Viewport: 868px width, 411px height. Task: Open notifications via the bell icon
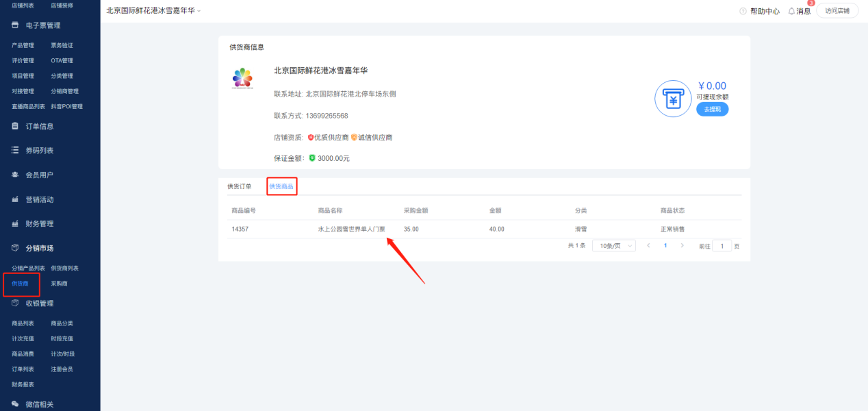(x=791, y=11)
